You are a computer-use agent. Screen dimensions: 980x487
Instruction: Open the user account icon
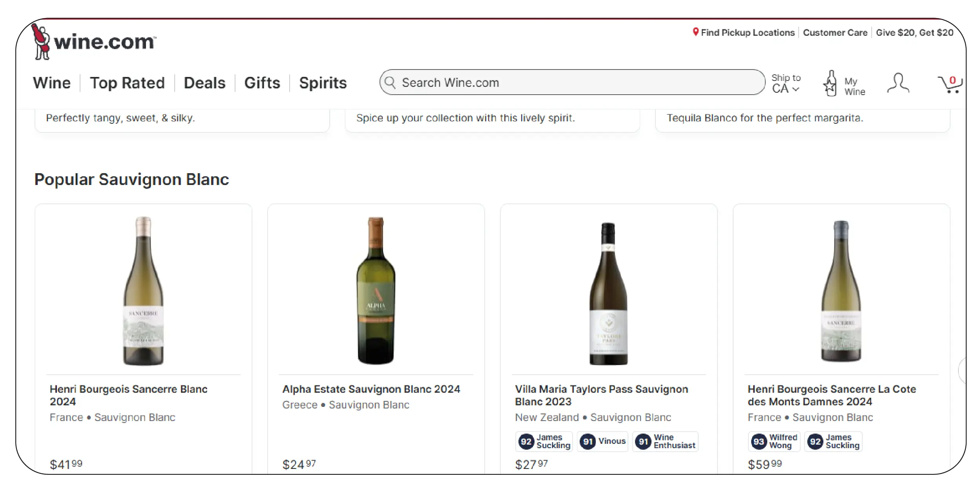898,83
